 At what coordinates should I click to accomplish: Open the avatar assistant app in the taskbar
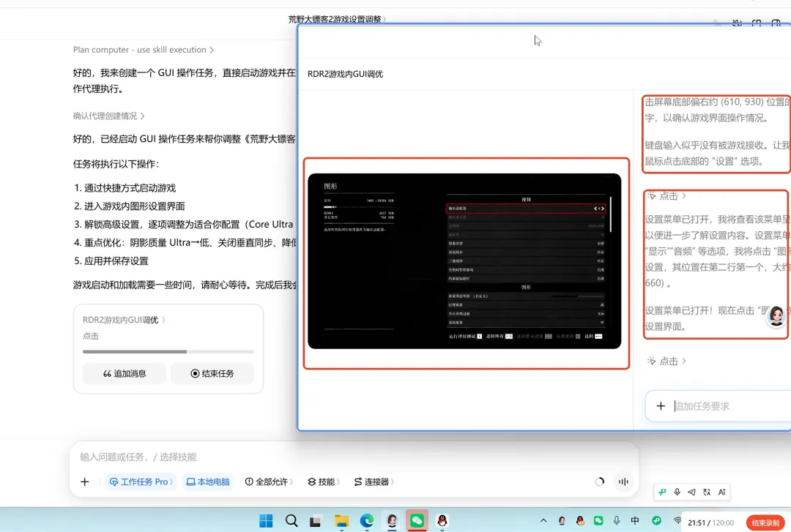click(x=392, y=520)
